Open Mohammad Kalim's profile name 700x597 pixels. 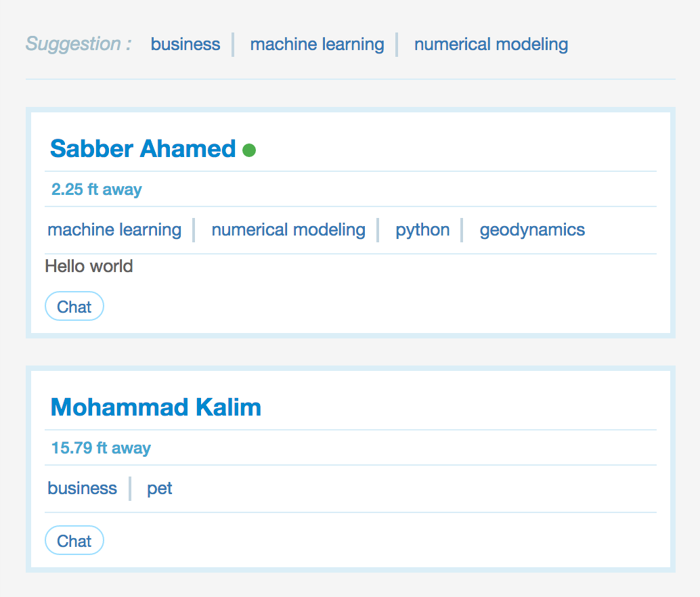[x=156, y=407]
